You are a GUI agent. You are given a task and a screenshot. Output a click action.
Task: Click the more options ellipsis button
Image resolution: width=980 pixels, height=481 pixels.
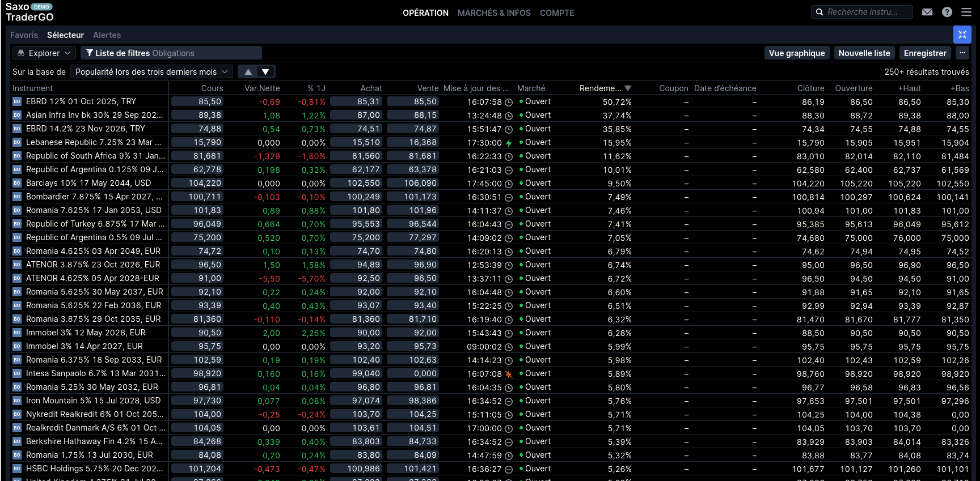[x=962, y=53]
